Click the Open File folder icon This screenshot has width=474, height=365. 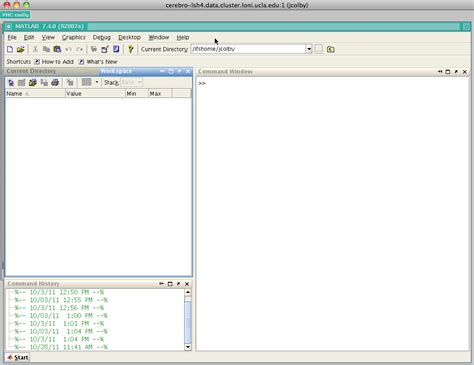coord(21,49)
